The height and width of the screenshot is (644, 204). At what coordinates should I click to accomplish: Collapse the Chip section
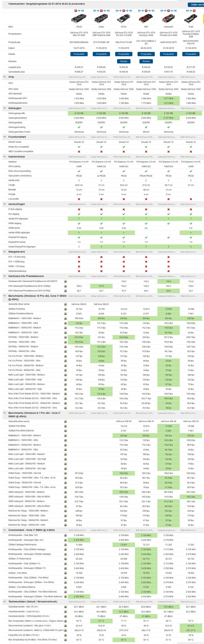click(4, 77)
